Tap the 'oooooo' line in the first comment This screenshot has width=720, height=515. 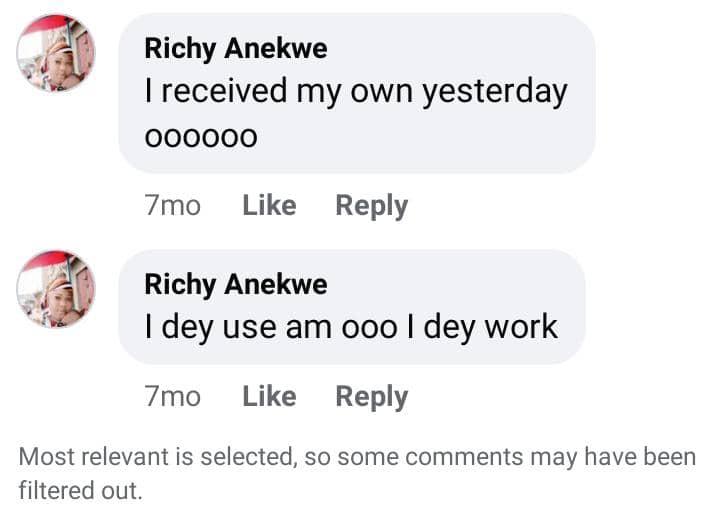[x=201, y=136]
